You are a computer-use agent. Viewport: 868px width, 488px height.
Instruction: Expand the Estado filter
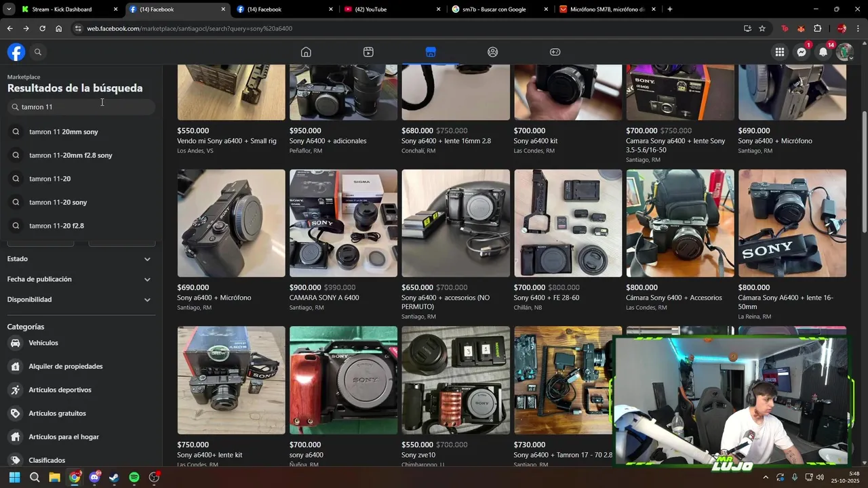(x=80, y=259)
